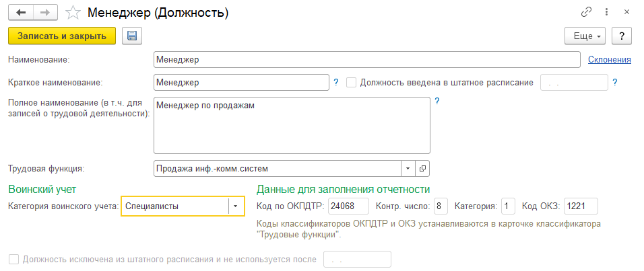Viewport: 644px width, 271px height.
Task: Expand the Трудовая функция dropdown list
Action: (x=408, y=168)
